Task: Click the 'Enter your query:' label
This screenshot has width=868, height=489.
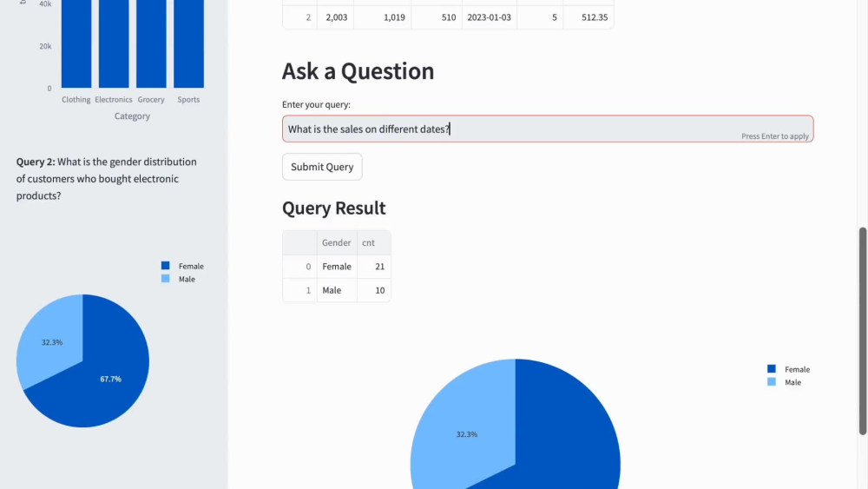Action: (x=316, y=104)
